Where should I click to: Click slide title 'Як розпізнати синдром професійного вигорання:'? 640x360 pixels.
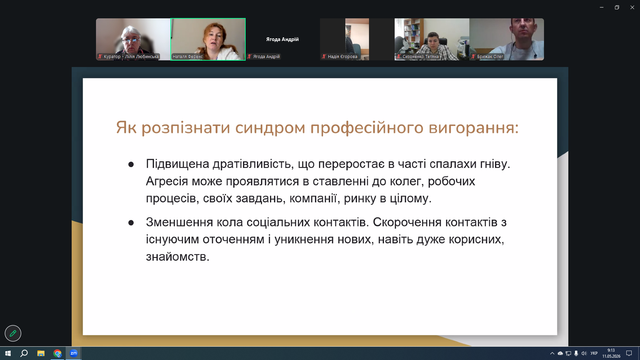317,128
